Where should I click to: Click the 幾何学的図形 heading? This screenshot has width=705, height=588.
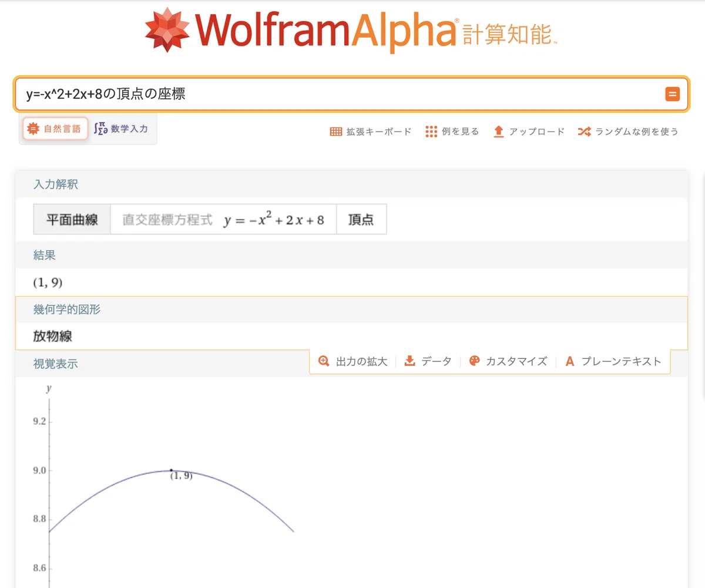[67, 309]
